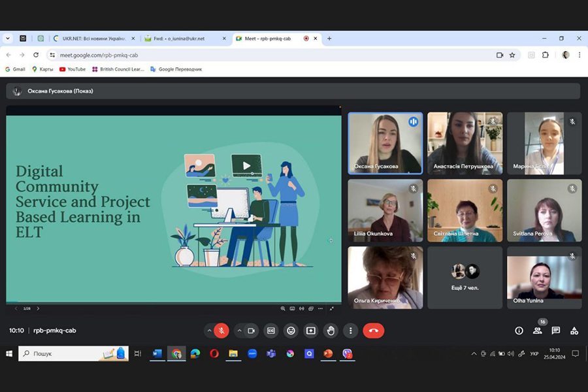The width and height of the screenshot is (588, 392).
Task: Raise hand in the meeting
Action: pos(331,331)
